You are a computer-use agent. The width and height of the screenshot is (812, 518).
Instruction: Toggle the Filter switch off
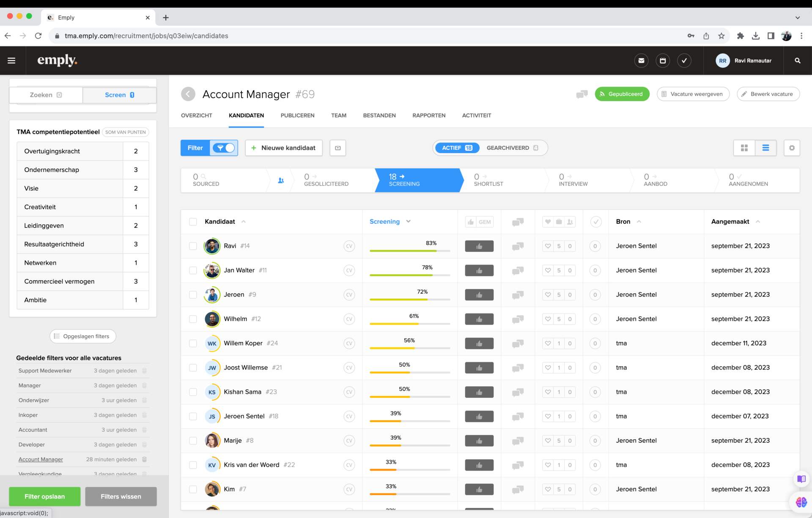click(x=224, y=148)
